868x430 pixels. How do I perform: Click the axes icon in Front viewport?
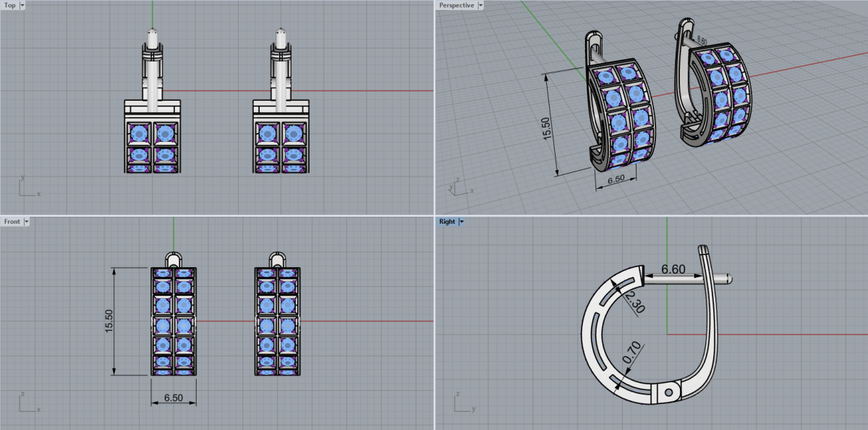click(27, 403)
